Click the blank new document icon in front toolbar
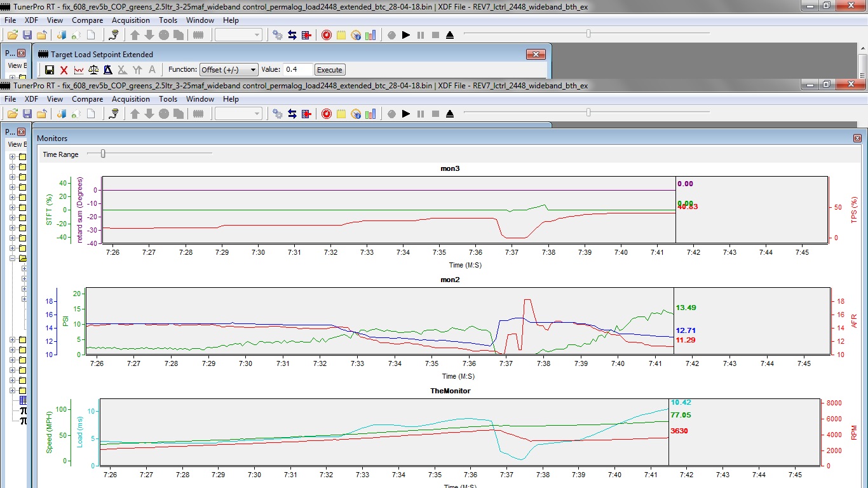The image size is (868, 488). pos(91,114)
